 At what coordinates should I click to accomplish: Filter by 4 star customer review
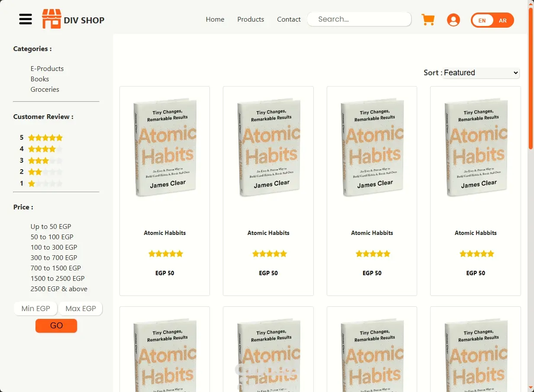(41, 149)
